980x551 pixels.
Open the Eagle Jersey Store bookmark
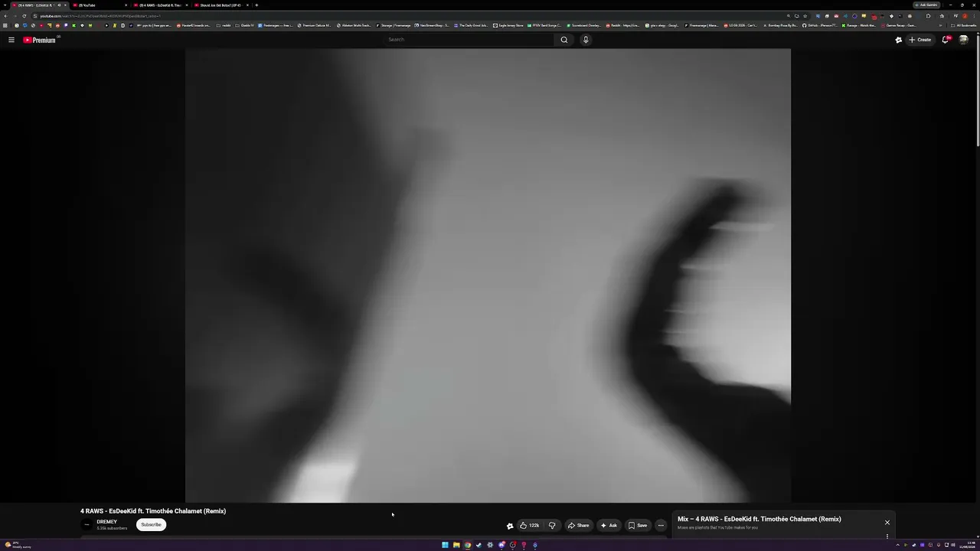coord(508,25)
